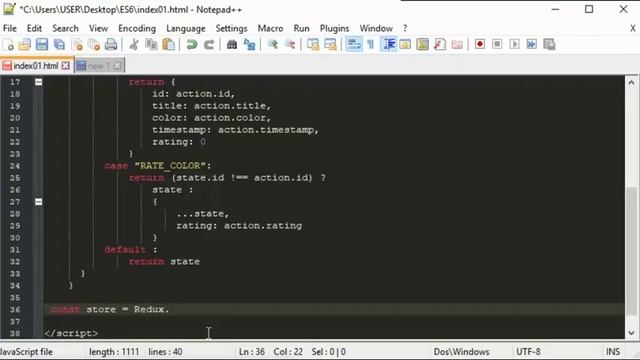This screenshot has height=360, width=640.
Task: Click the Print toolbar icon
Action: (111, 44)
